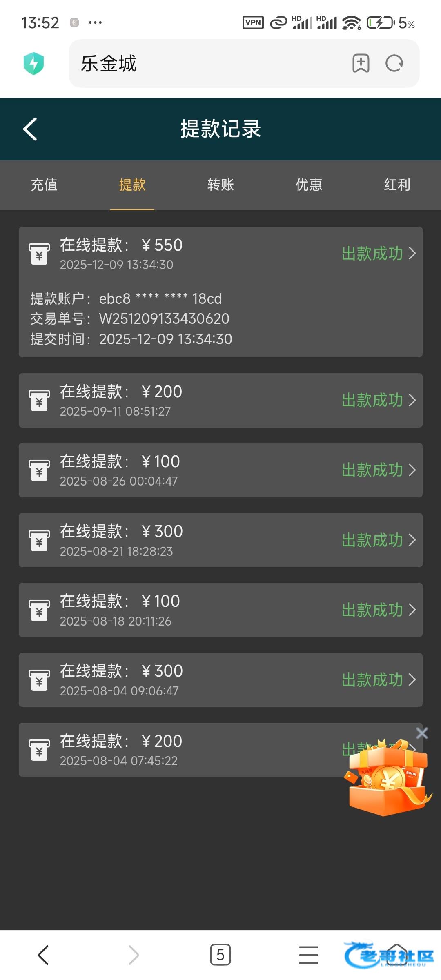The image size is (441, 980).
Task: Tap the 乐金城 address bar
Action: point(204,64)
